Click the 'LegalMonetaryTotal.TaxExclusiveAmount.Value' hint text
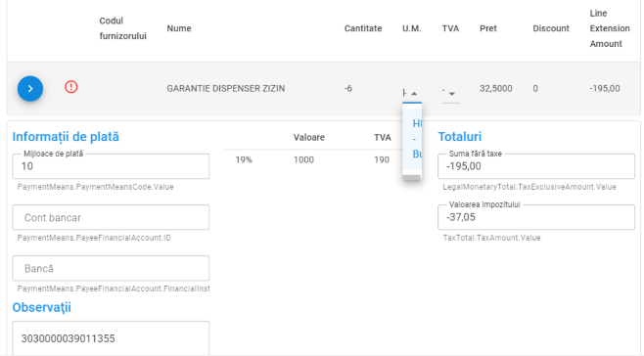Screen dimensions: 644x356 coord(529,187)
